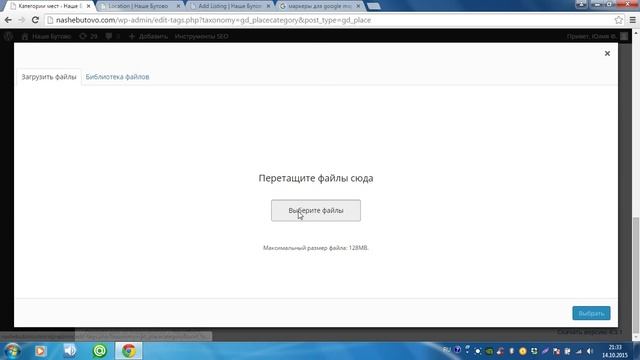Viewport: 640px width, 360px height.
Task: Click the maximum file size 128MB text
Action: coord(316,248)
